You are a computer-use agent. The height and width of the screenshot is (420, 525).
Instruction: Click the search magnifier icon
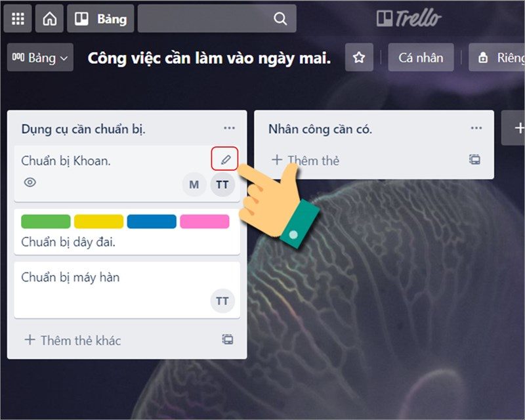point(280,19)
